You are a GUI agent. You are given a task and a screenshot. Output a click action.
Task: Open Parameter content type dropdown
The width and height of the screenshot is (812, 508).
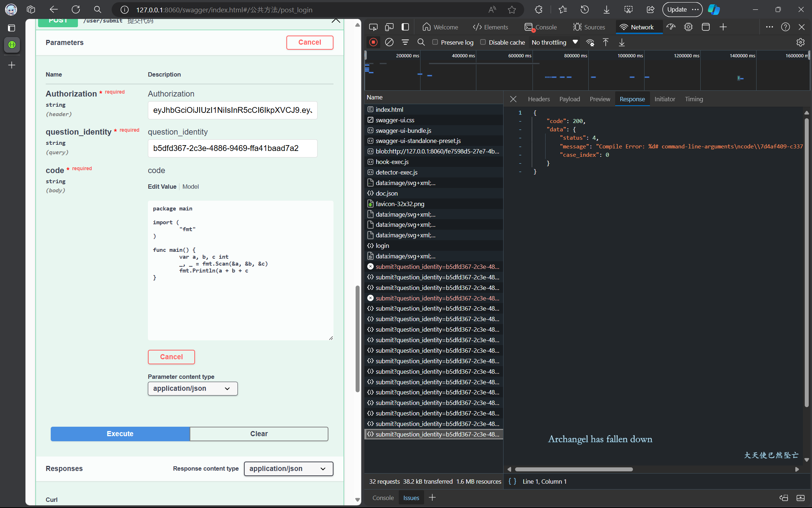pyautogui.click(x=192, y=389)
